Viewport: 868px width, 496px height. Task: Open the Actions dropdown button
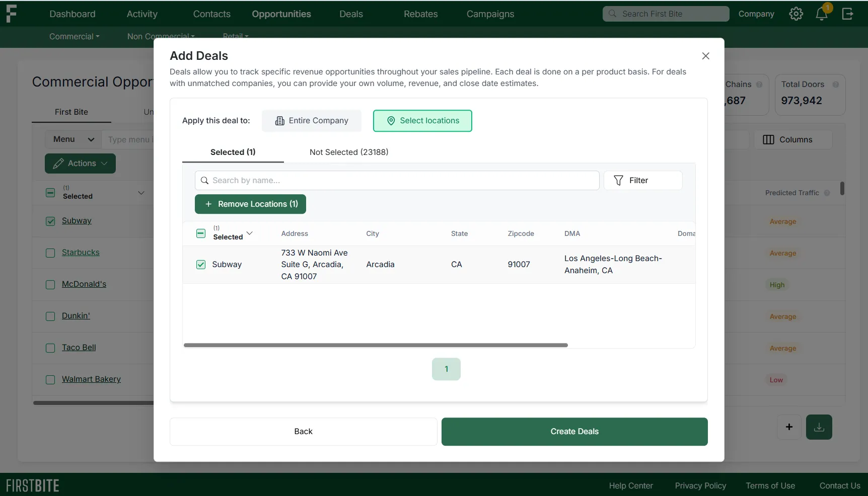tap(80, 163)
